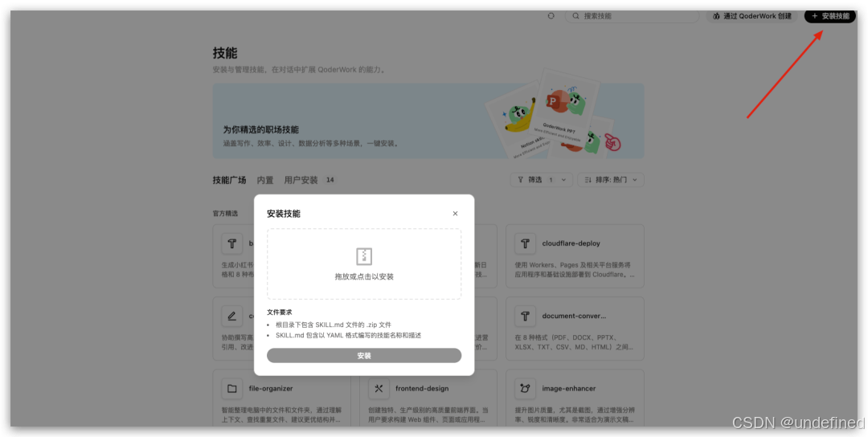This screenshot has height=437, width=868.
Task: Click the frontend-design description 创建独特、生产级别
Action: tap(428, 415)
